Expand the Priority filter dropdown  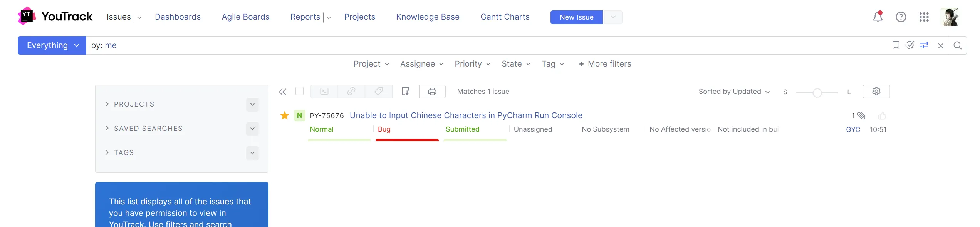(x=472, y=64)
